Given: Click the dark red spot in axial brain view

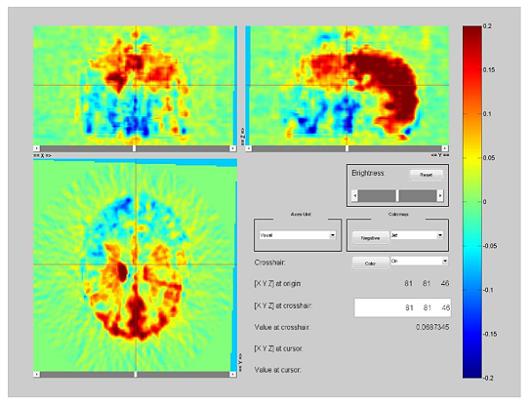Looking at the screenshot, I should click(x=122, y=271).
